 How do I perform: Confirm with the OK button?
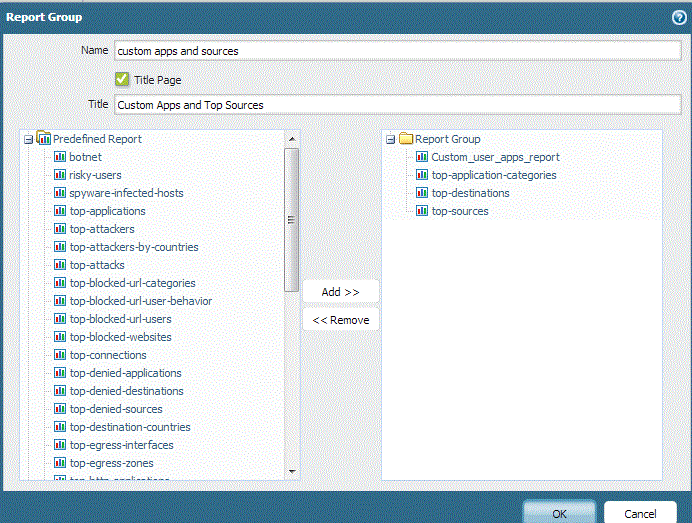(x=559, y=513)
